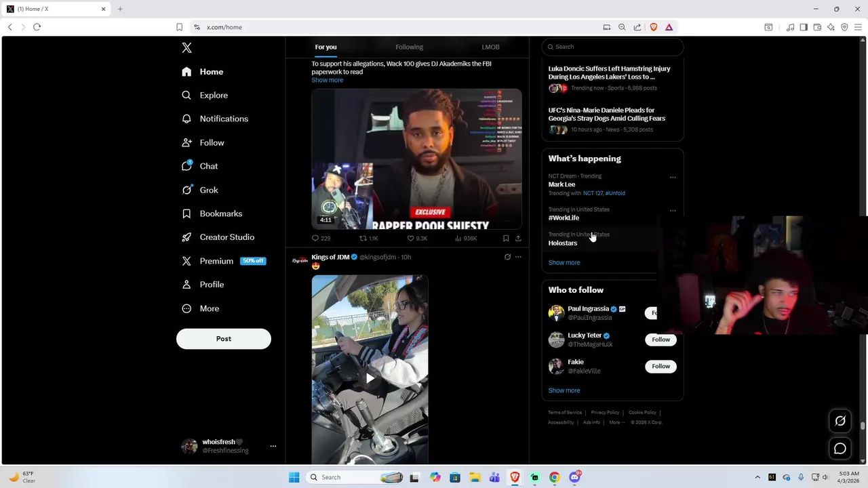Open Leo AI sparkle icon
Viewport: 868px width, 488px height.
[x=831, y=27]
